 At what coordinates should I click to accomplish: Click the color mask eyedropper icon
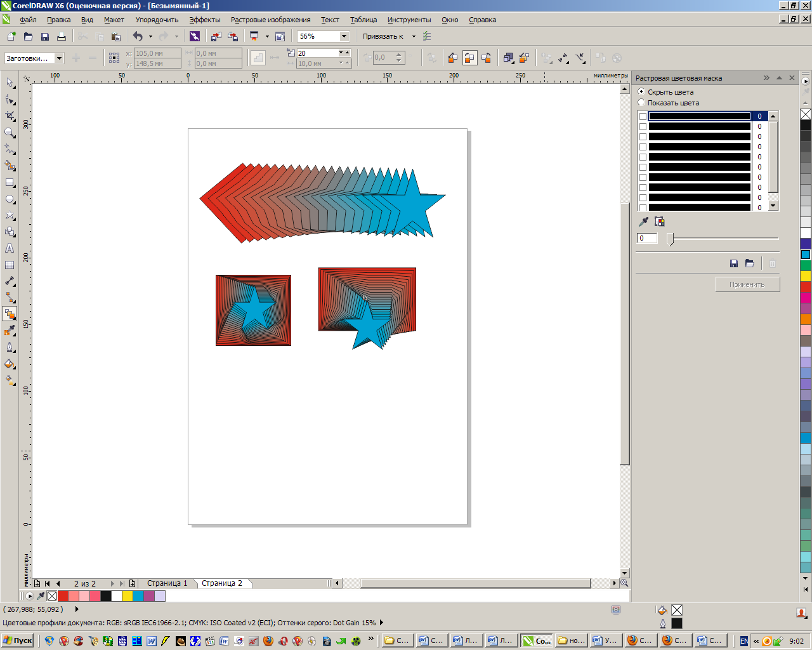[644, 222]
